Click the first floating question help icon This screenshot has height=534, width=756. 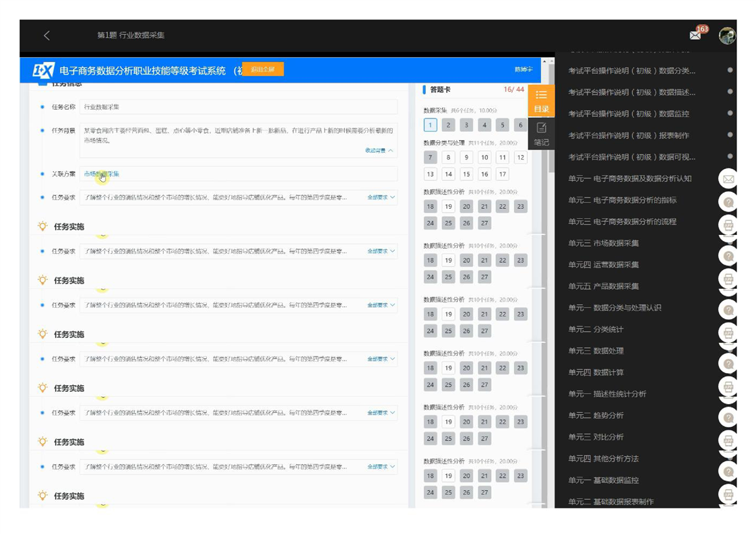[x=728, y=202]
